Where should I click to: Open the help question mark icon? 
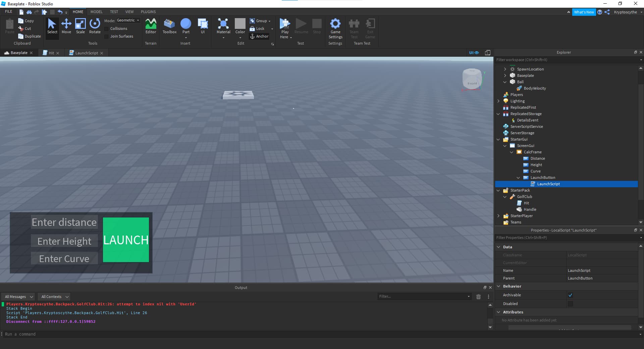[x=600, y=12]
